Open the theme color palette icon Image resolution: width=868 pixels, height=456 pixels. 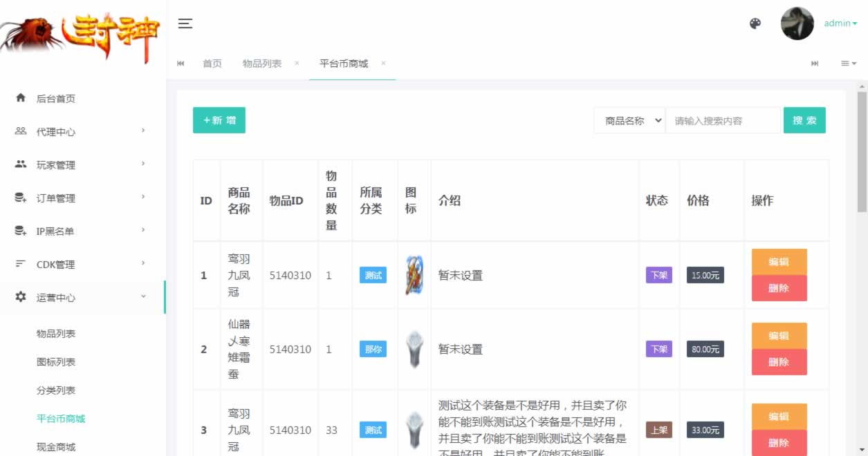[x=755, y=23]
